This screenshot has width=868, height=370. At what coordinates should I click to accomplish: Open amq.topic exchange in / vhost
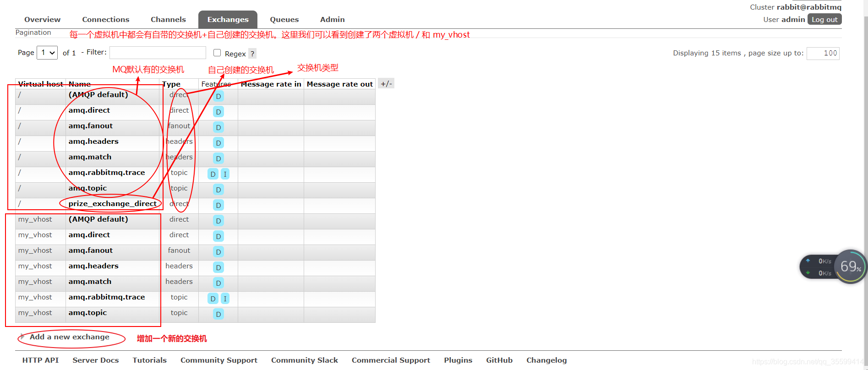[x=87, y=188]
